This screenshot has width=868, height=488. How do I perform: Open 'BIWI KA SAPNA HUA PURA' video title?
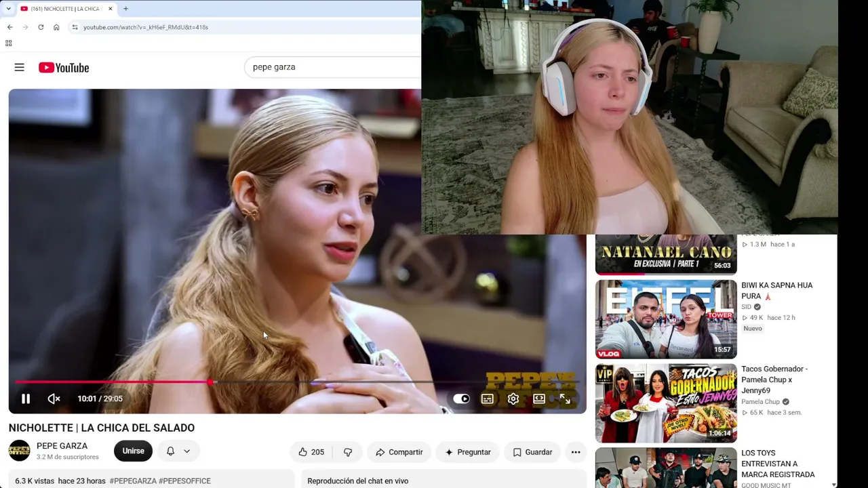coord(777,291)
